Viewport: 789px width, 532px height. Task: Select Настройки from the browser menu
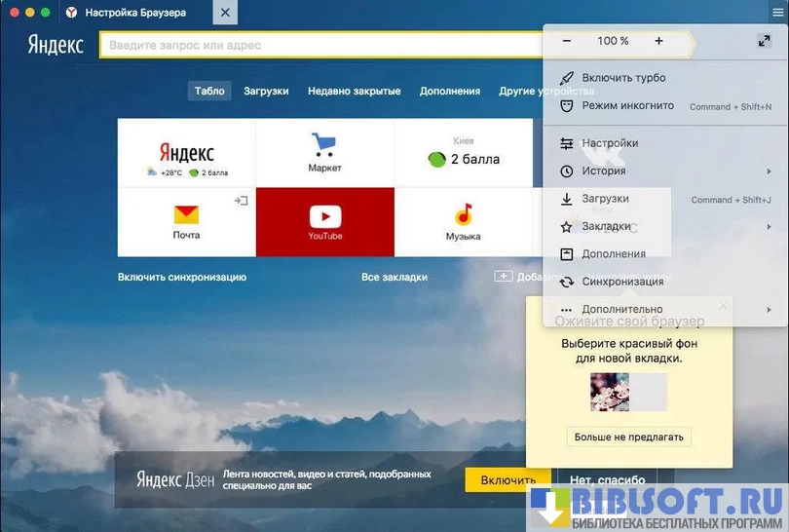[610, 143]
